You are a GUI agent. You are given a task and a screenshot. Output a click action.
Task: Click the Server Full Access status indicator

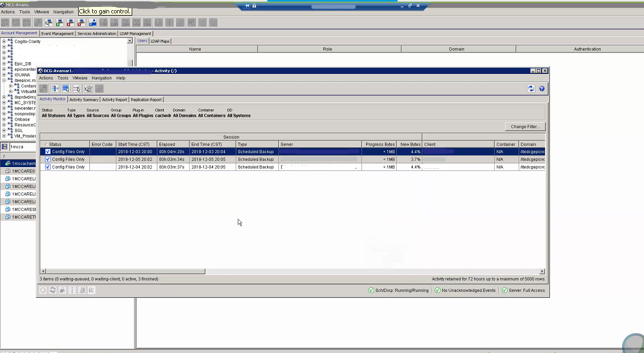tap(504, 290)
